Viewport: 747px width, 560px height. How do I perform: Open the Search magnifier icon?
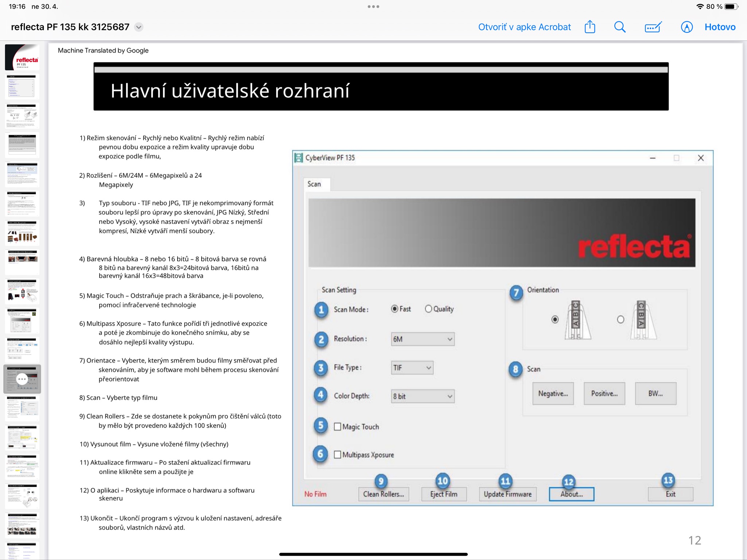pos(620,27)
